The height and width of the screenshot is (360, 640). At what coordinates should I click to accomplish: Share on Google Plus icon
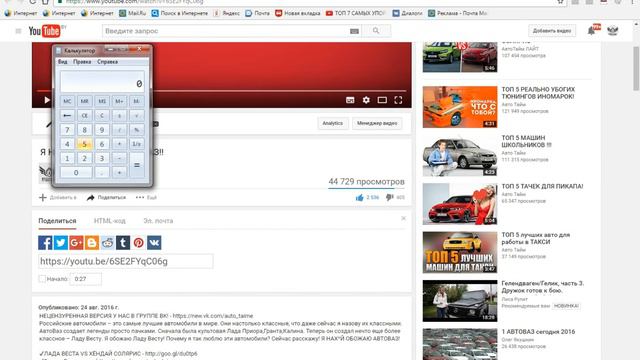point(76,242)
